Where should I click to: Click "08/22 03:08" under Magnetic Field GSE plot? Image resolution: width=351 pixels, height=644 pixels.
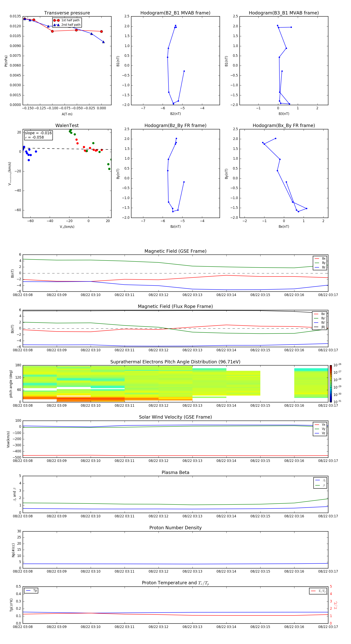tap(23, 295)
